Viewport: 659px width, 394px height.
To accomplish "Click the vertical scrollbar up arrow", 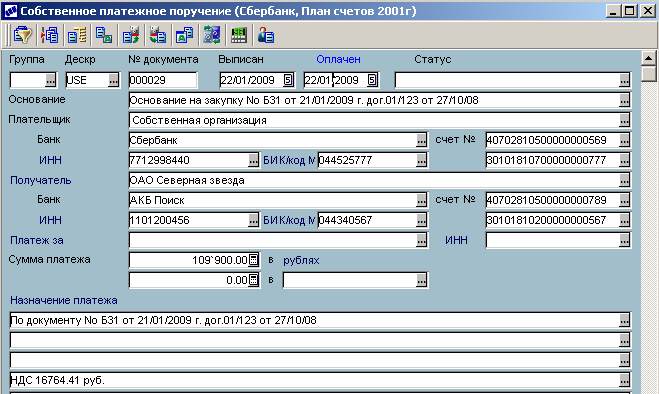I will click(648, 58).
